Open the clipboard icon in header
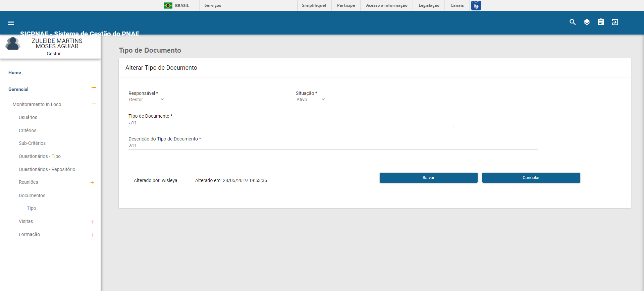The height and width of the screenshot is (291, 644). [x=601, y=22]
